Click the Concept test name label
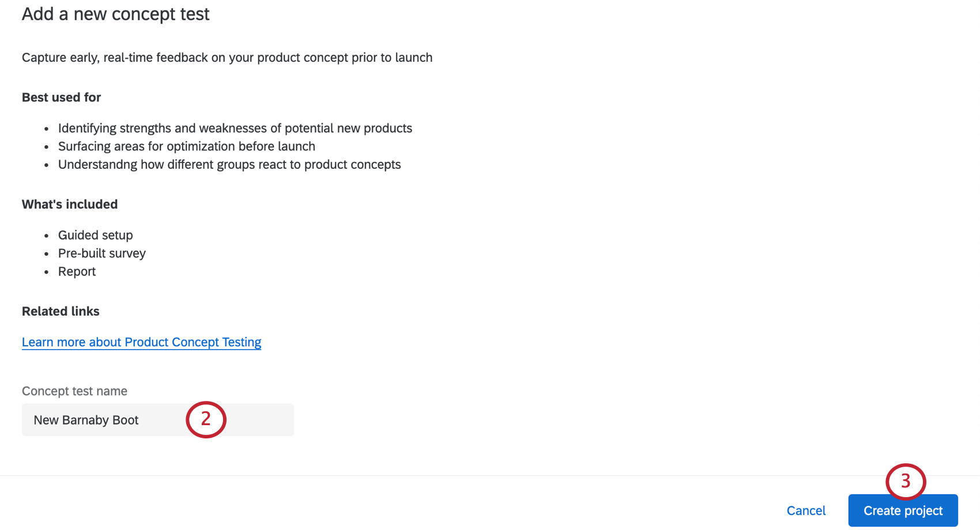Viewport: 980px width, 530px height. tap(74, 391)
